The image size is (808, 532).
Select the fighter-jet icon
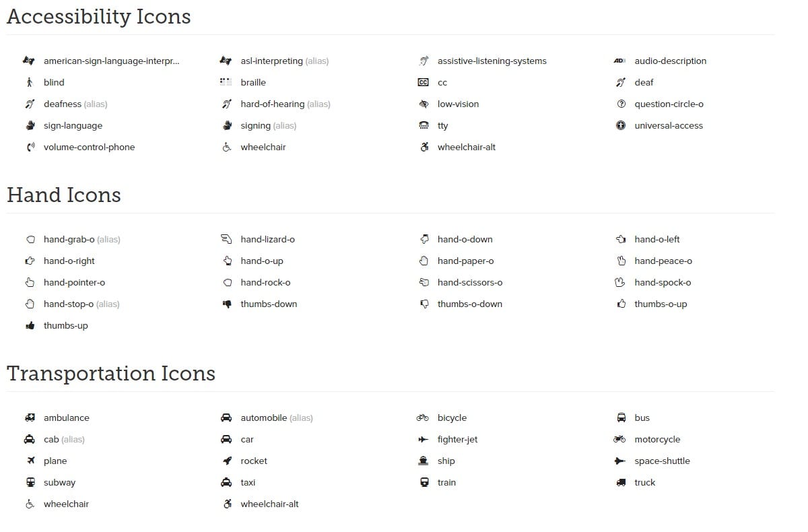tap(423, 439)
